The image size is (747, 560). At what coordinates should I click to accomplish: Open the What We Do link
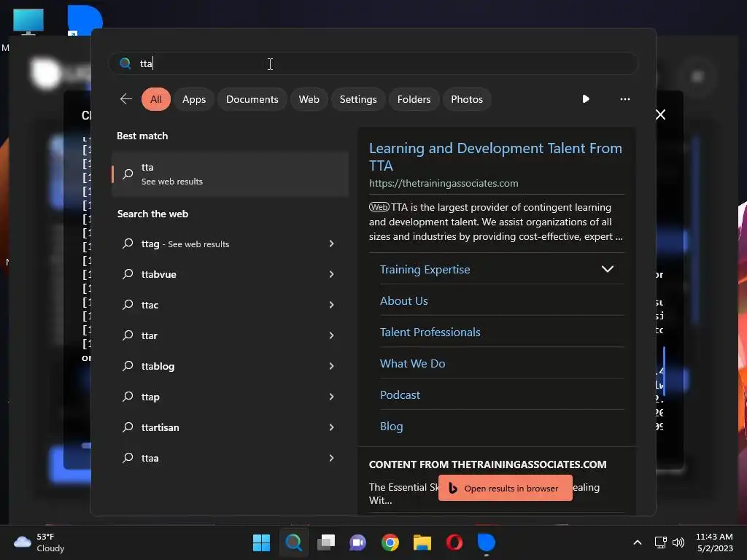[x=413, y=364]
